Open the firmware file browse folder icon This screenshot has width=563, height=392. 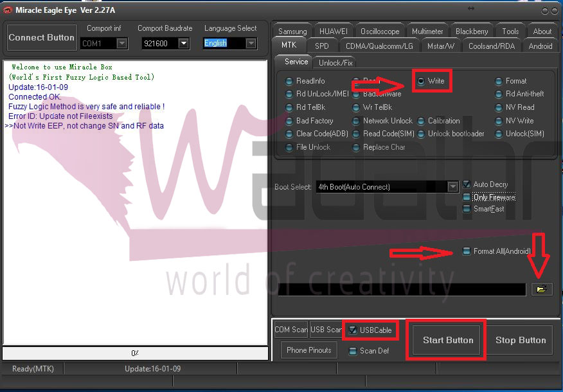[542, 289]
